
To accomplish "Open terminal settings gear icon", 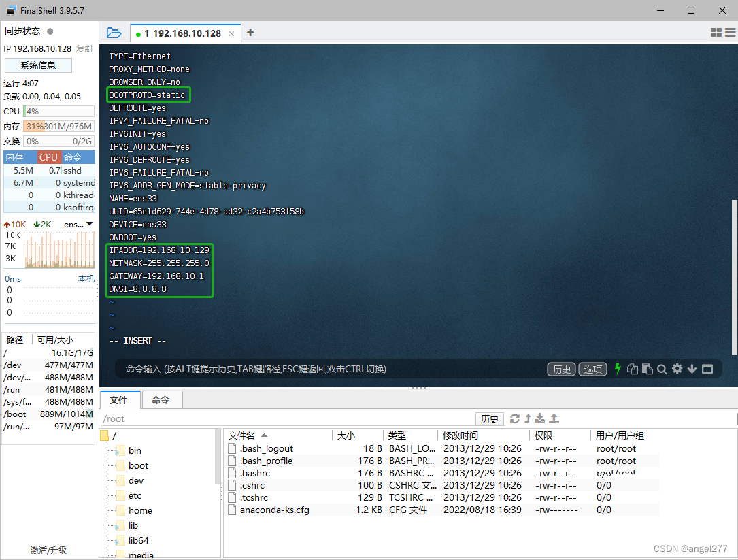I will pyautogui.click(x=677, y=369).
